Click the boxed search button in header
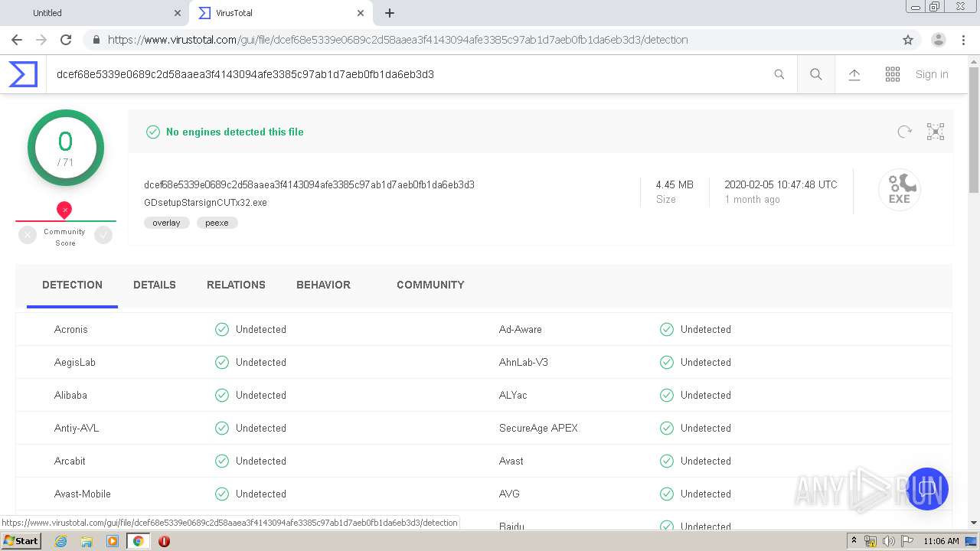Screen dimensions: 980x551 [x=816, y=74]
